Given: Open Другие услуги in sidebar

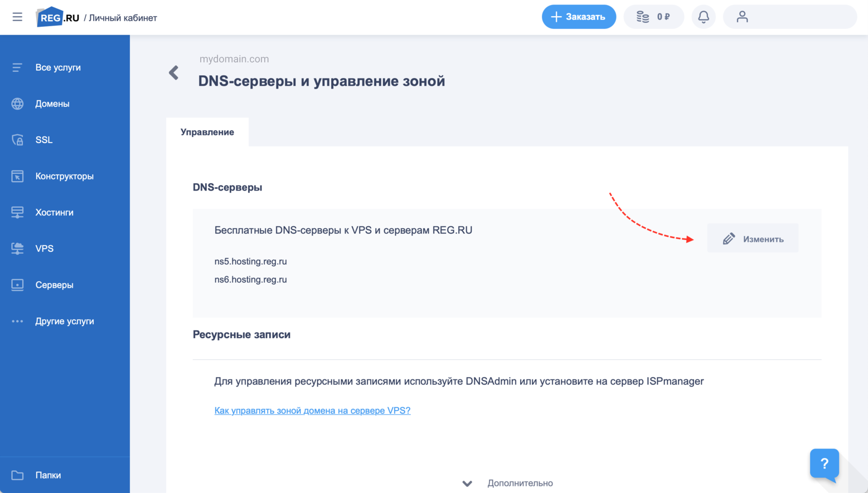Looking at the screenshot, I should point(64,321).
